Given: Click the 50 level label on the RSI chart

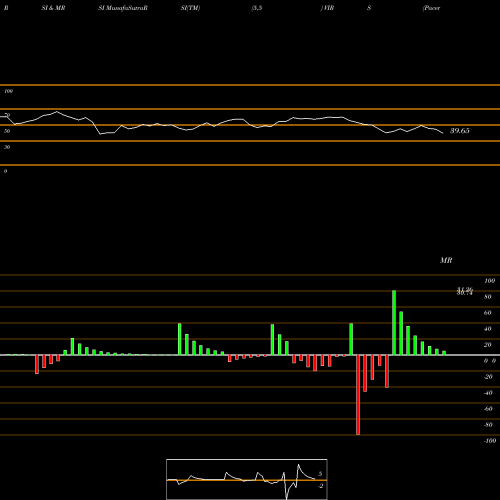Looking at the screenshot, I should click(7, 131).
